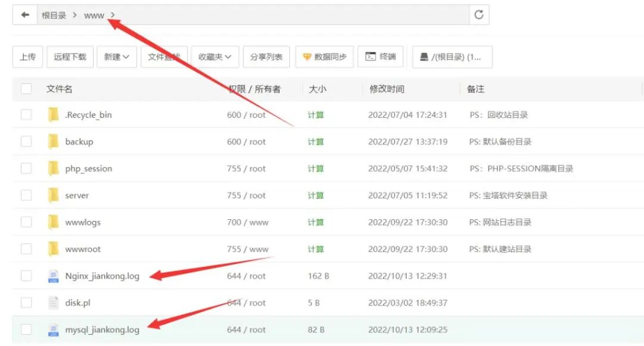Click the Nginx_jiankong.log file icon

pyautogui.click(x=54, y=276)
